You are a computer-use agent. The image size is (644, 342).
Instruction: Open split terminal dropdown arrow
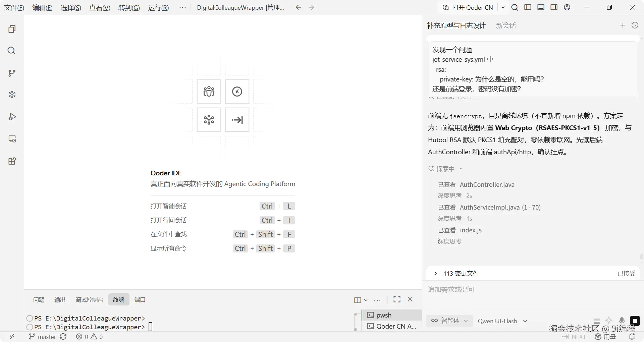click(366, 300)
